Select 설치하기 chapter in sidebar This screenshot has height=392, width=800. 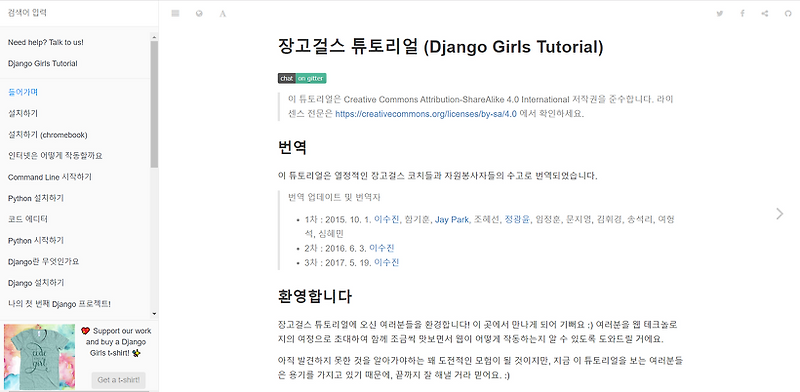(x=23, y=113)
